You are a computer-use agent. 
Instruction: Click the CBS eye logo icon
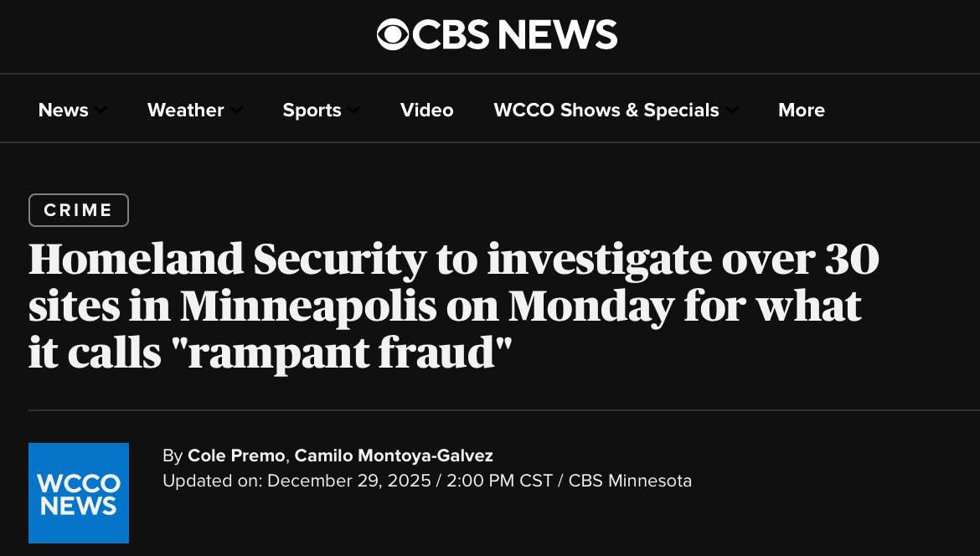click(392, 34)
